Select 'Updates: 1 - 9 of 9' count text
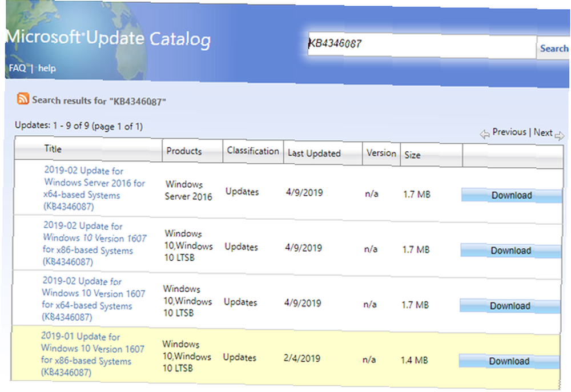The height and width of the screenshot is (392, 571). (79, 126)
